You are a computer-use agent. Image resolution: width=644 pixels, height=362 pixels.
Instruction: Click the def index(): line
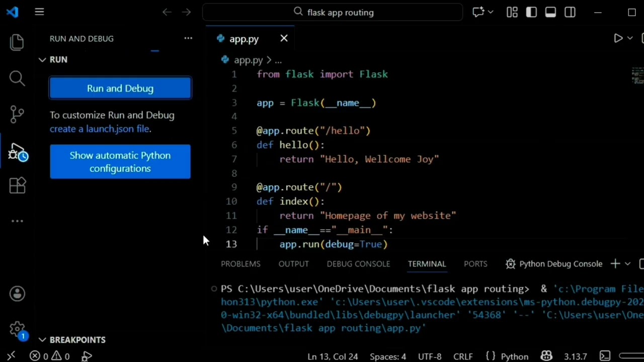click(291, 201)
